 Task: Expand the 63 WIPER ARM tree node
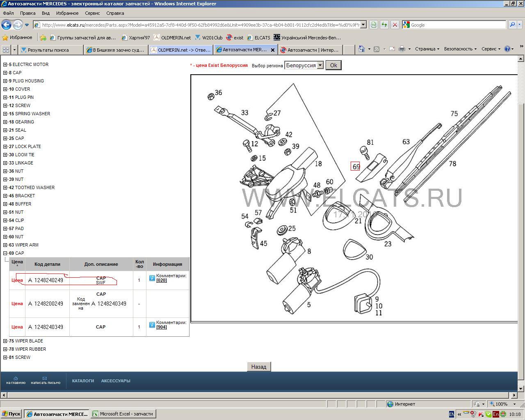pyautogui.click(x=5, y=245)
